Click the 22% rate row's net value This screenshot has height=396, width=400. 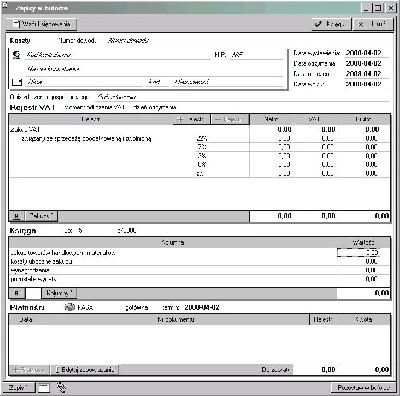click(284, 138)
